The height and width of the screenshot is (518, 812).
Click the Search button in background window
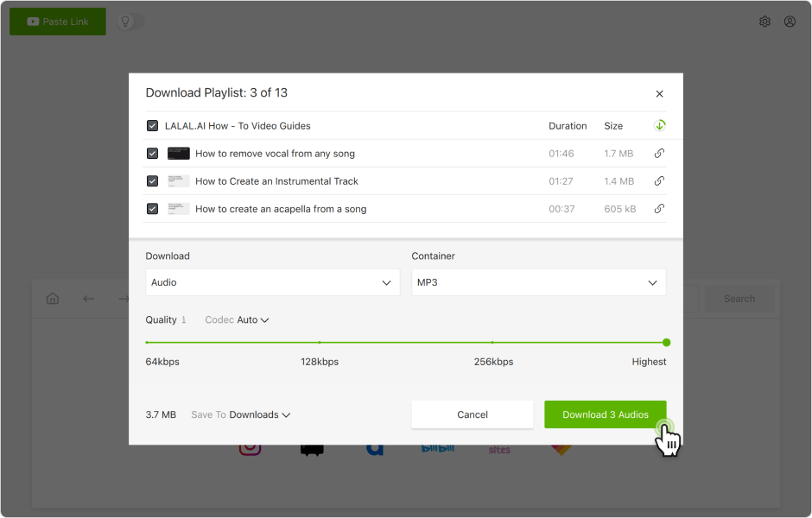[739, 299]
